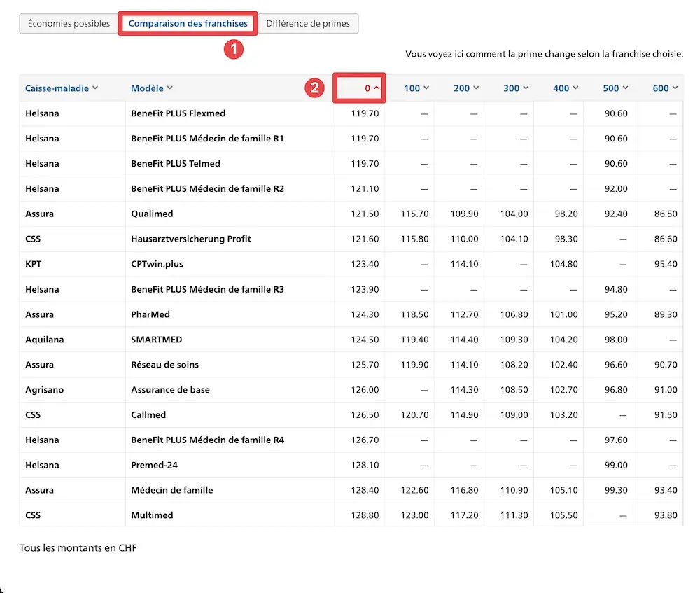Click the Premed-24 model name
Image resolution: width=700 pixels, height=593 pixels.
point(154,465)
